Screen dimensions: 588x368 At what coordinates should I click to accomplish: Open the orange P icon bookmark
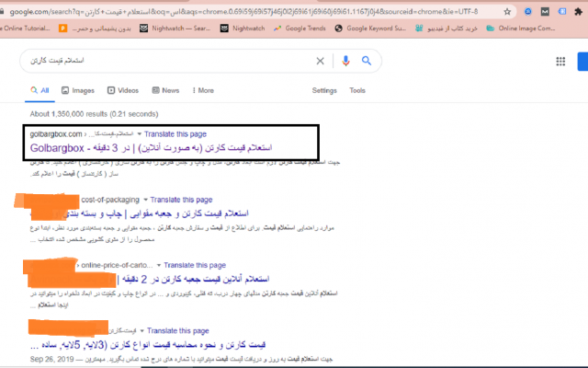pyautogui.click(x=95, y=29)
